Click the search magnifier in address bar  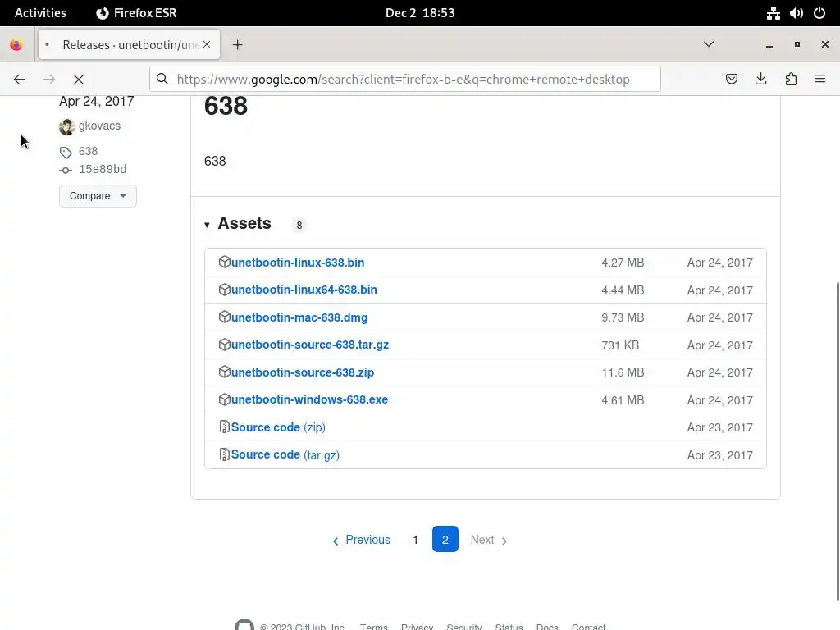(x=162, y=80)
